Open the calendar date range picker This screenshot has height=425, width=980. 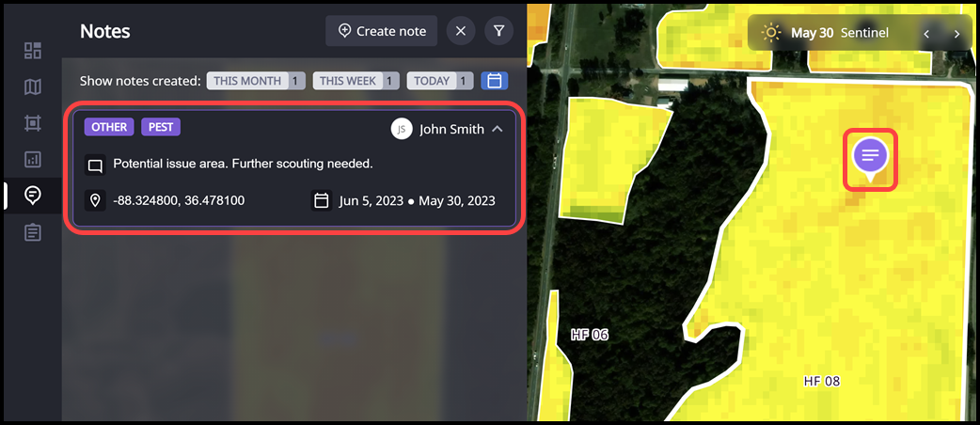[495, 81]
